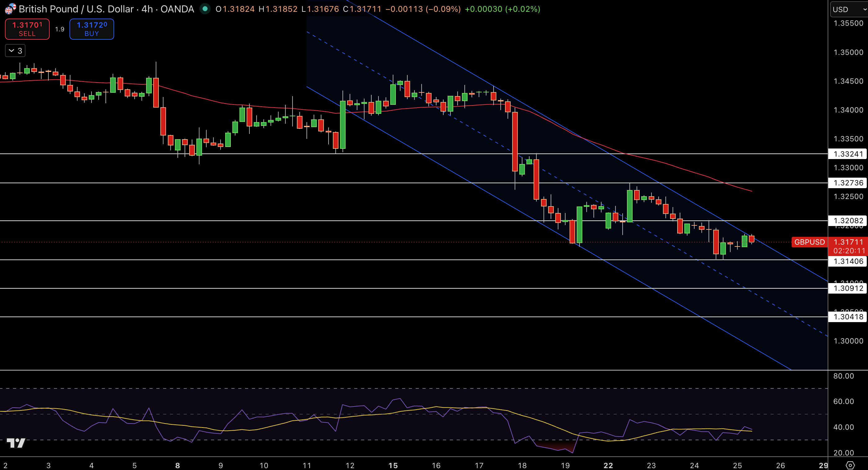This screenshot has width=868, height=470.
Task: Click the GBP/USD flag icon
Action: tap(10, 9)
